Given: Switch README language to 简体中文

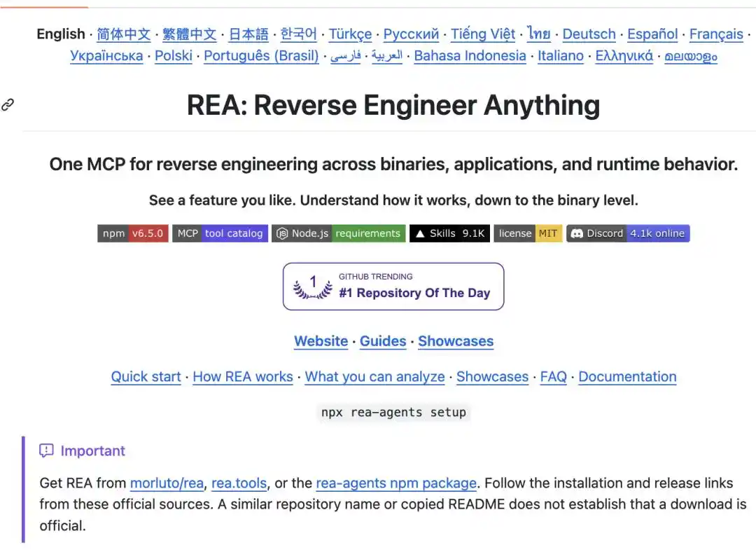Looking at the screenshot, I should click(x=124, y=34).
